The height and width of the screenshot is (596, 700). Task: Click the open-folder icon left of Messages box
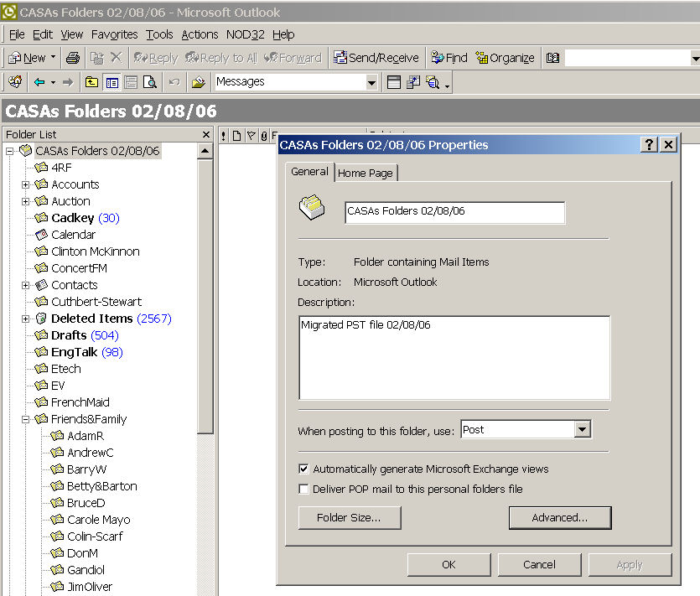(198, 82)
